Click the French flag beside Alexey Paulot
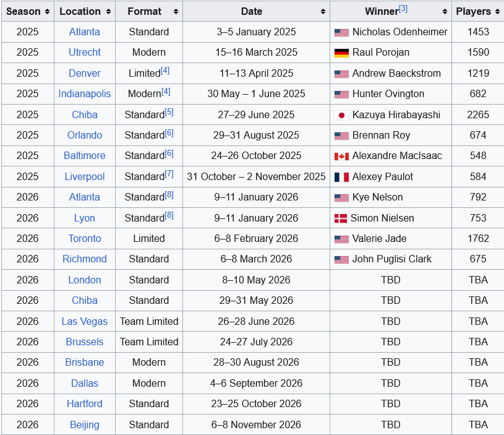Image resolution: width=504 pixels, height=435 pixels. click(x=341, y=177)
